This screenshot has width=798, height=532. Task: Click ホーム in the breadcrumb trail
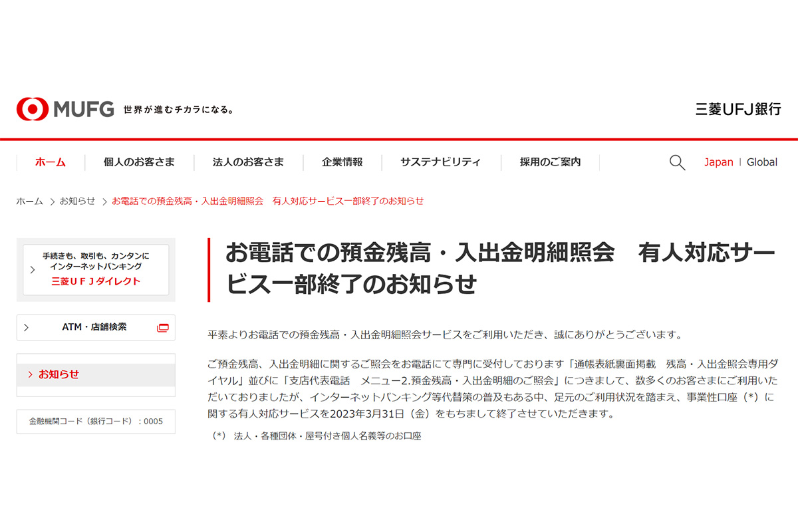tap(28, 200)
